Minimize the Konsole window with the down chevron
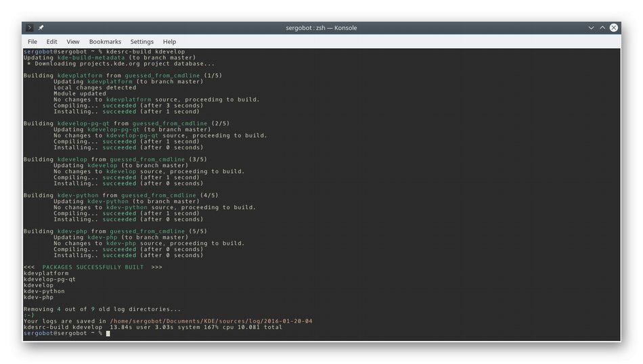The height and width of the screenshot is (364, 643). pos(591,28)
